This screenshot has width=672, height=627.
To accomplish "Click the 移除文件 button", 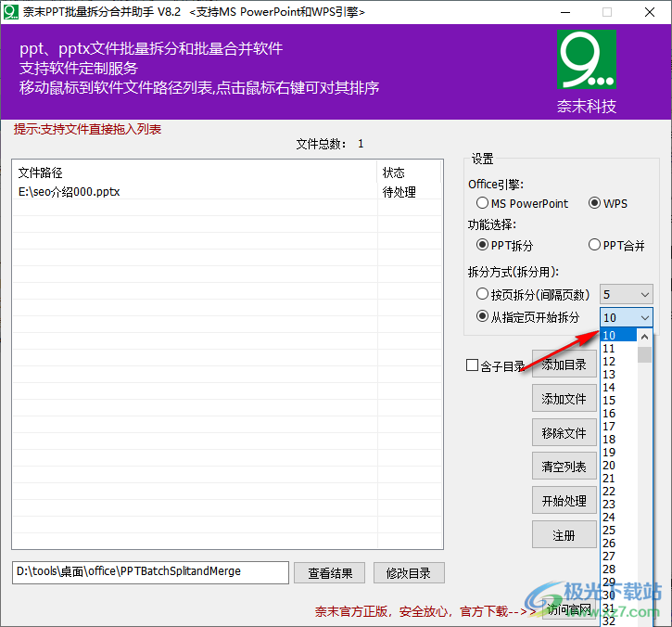I will tap(564, 432).
